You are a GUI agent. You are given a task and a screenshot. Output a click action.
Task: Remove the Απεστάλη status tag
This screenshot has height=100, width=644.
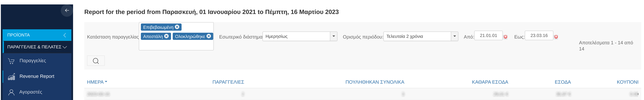[167, 36]
